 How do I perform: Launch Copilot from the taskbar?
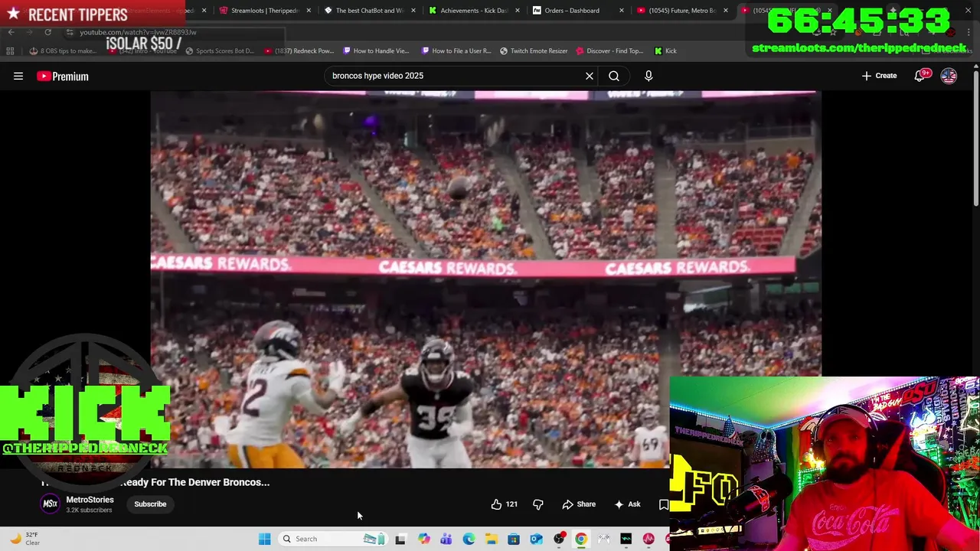tap(424, 539)
